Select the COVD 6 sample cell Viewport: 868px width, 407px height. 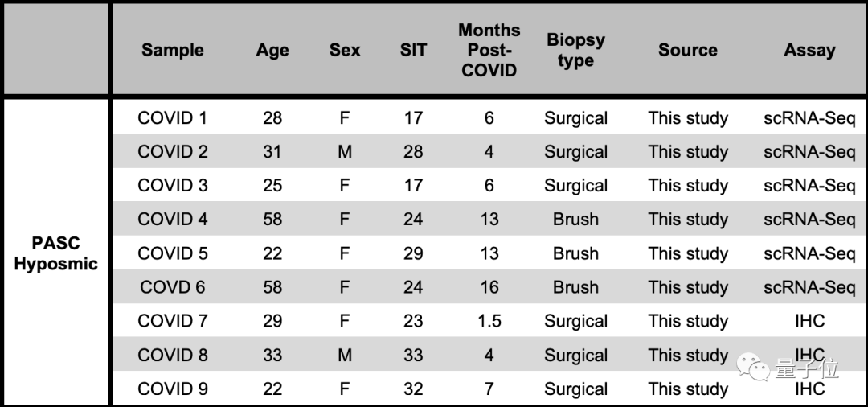[x=172, y=287]
